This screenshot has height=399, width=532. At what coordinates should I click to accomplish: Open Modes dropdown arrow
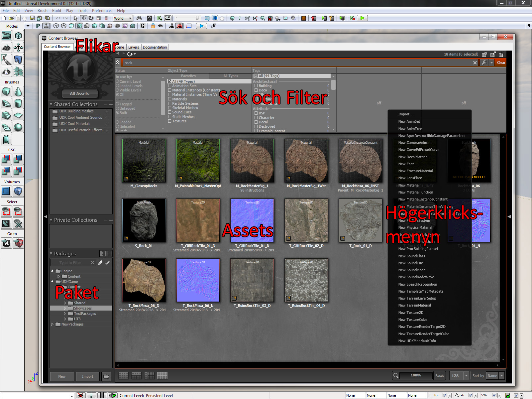click(x=28, y=26)
